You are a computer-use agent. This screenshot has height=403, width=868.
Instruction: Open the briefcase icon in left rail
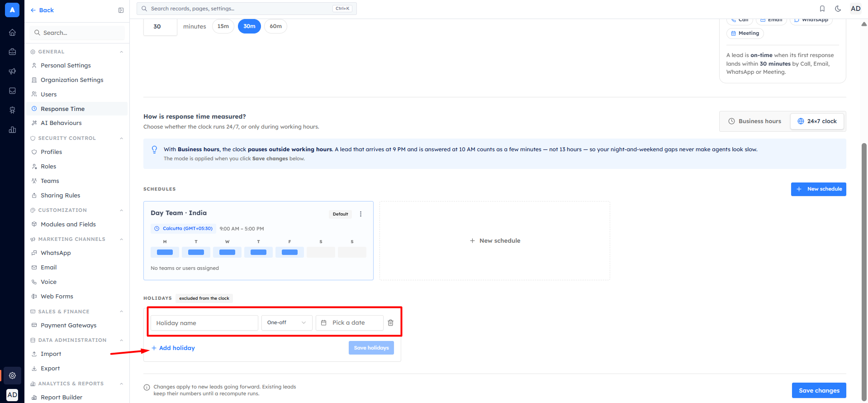coord(12,52)
